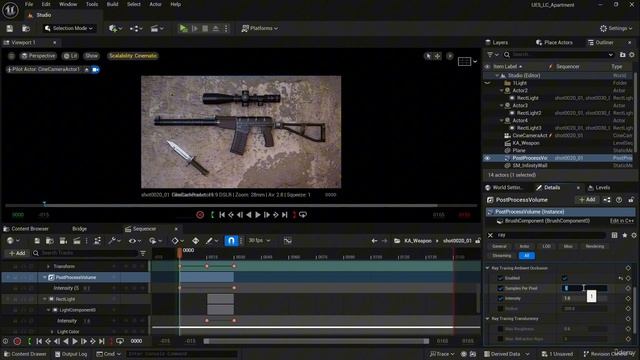Click Add track button in Sequencer
This screenshot has width=640, height=360.
click(x=17, y=253)
